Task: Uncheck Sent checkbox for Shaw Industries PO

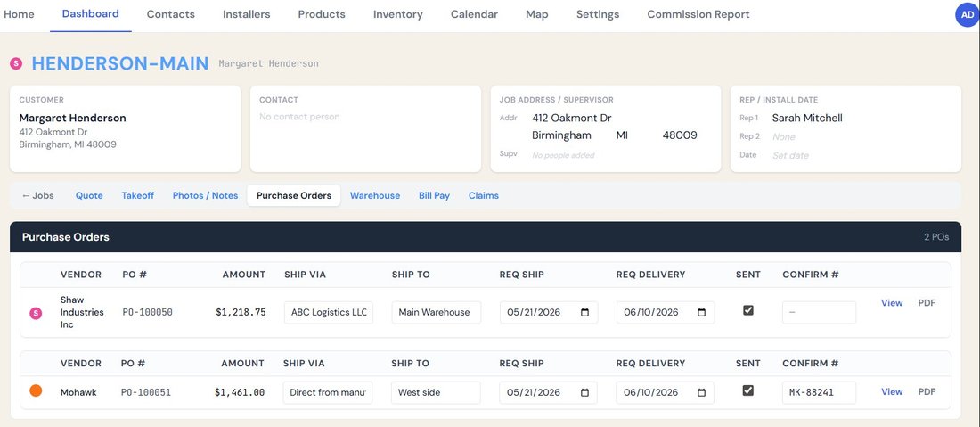Action: point(748,310)
